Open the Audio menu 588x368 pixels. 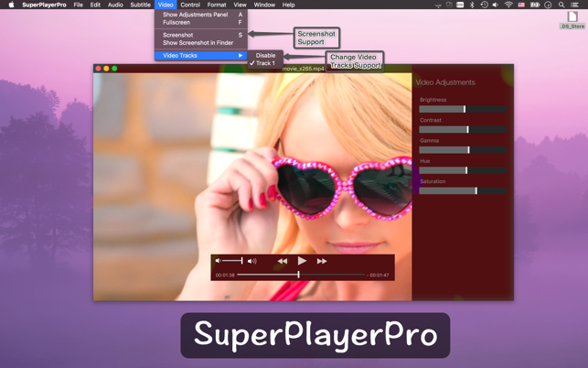click(x=115, y=5)
